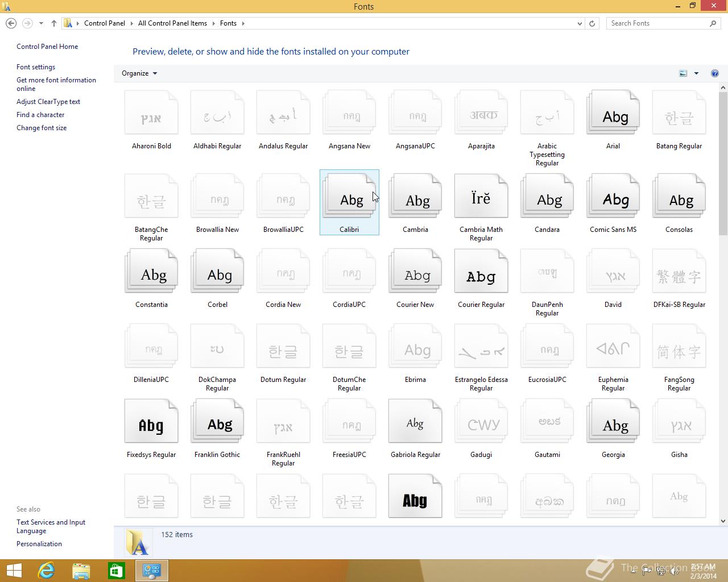This screenshot has width=728, height=582.
Task: Select the Browallia New font icon
Action: point(217,197)
